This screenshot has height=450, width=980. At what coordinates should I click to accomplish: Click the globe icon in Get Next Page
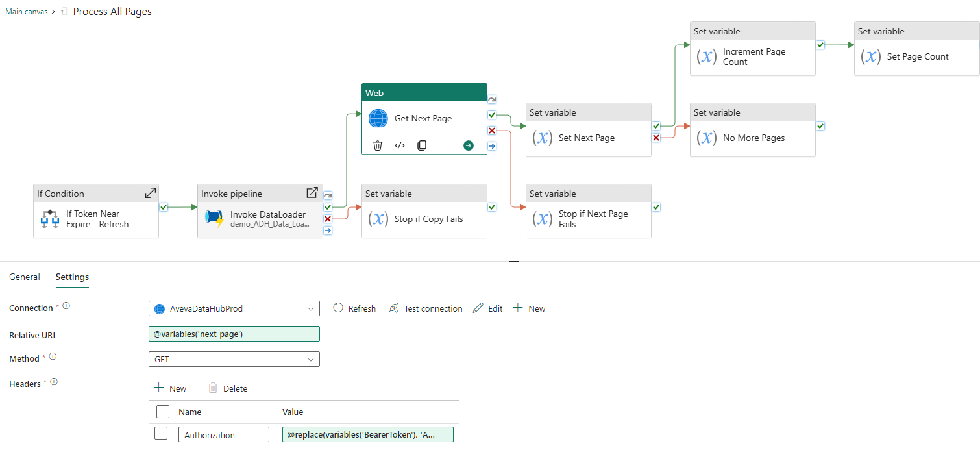coord(378,118)
